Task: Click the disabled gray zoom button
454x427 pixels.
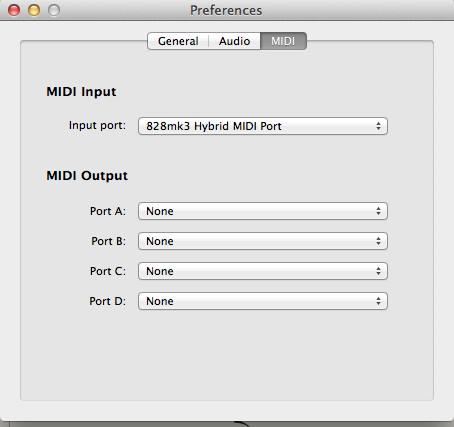Action: (x=54, y=10)
